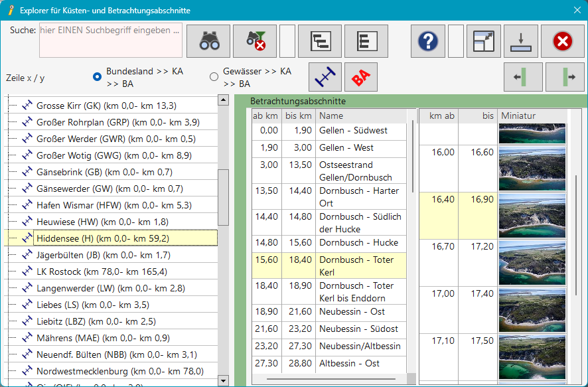This screenshot has height=387, width=588.
Task: Click the window layout resize icon
Action: pyautogui.click(x=483, y=42)
